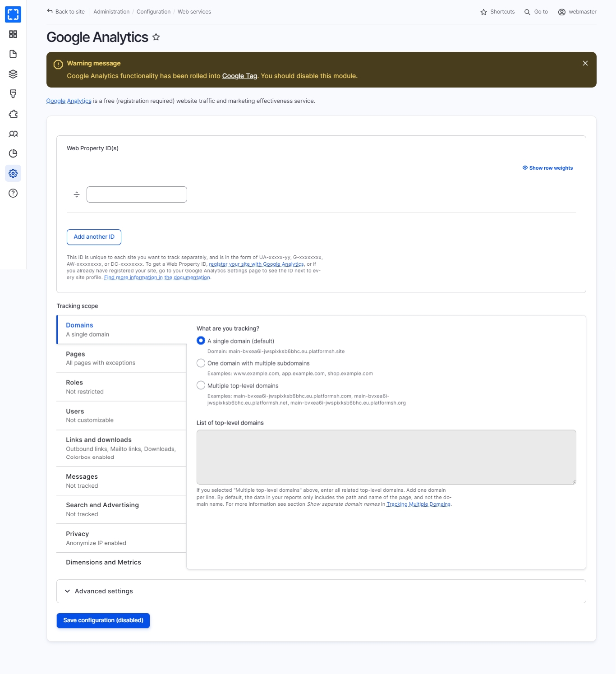Choose 'One domain with multiple subdomains'
Image resolution: width=616 pixels, height=675 pixels.
pyautogui.click(x=201, y=363)
